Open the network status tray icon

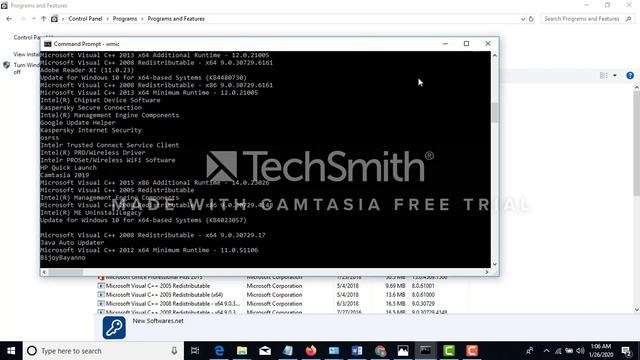(558, 351)
